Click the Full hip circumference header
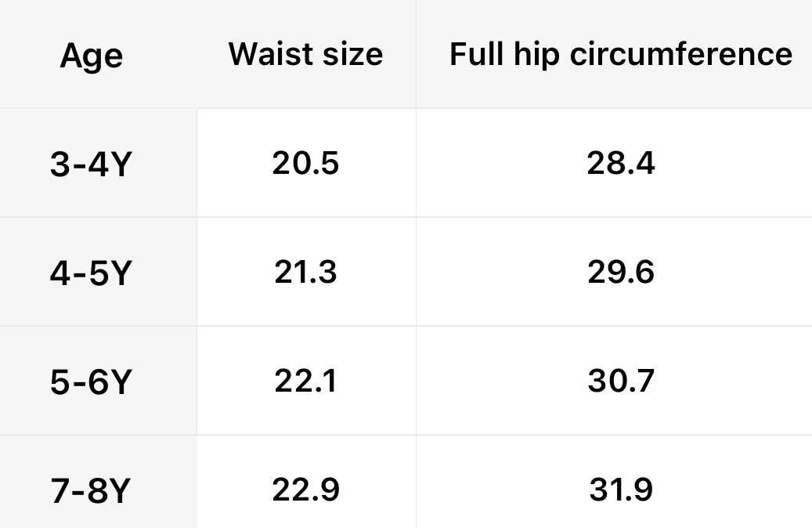The image size is (812, 528). pos(620,54)
